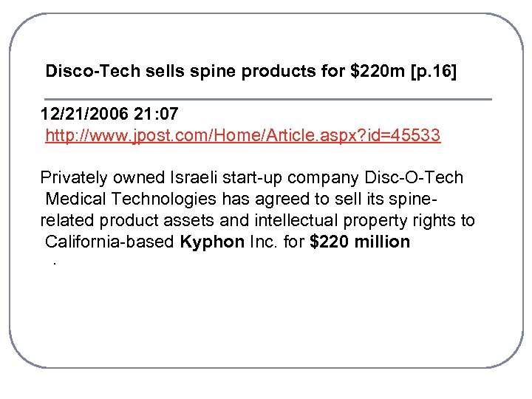Click id=45533 at the end of the URL

pos(405,136)
